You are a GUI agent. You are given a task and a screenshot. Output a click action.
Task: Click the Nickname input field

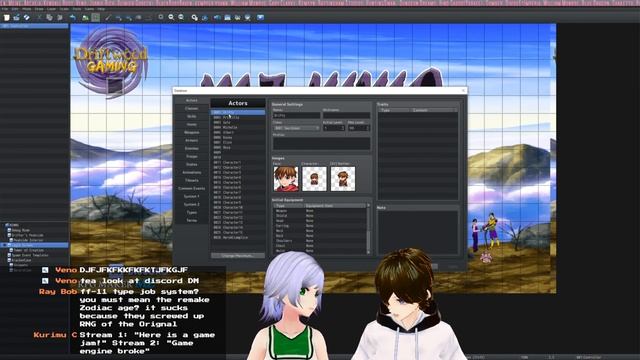[347, 116]
